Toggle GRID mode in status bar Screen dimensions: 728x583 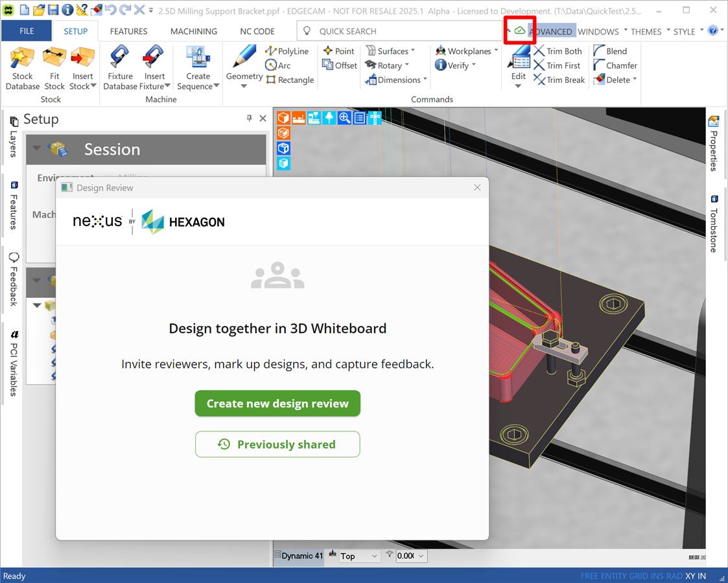coord(640,576)
